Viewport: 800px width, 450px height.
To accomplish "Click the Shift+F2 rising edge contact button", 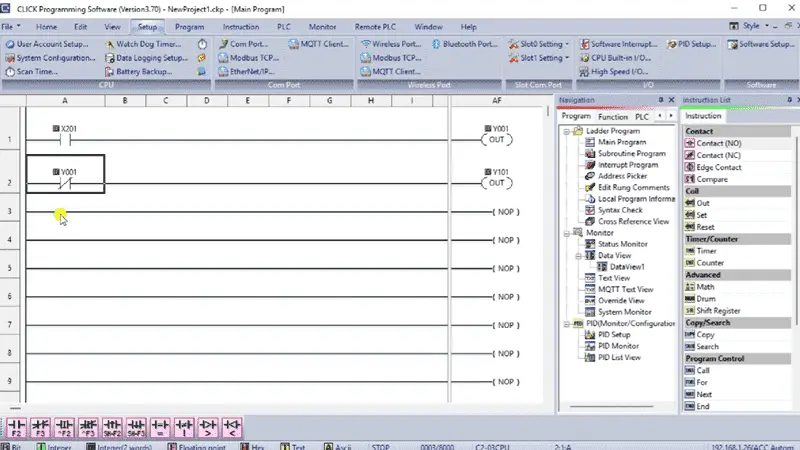I will 112,428.
